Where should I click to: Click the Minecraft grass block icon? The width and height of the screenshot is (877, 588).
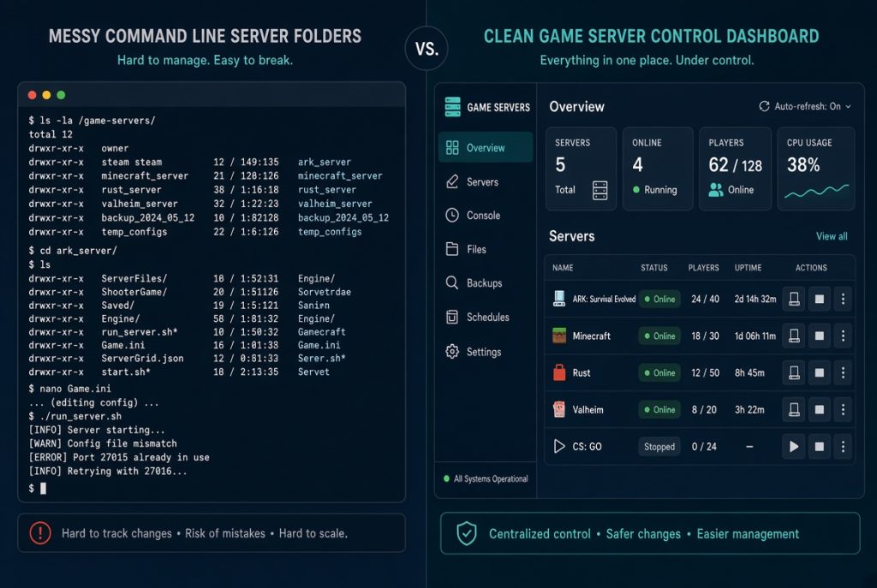[x=558, y=336]
